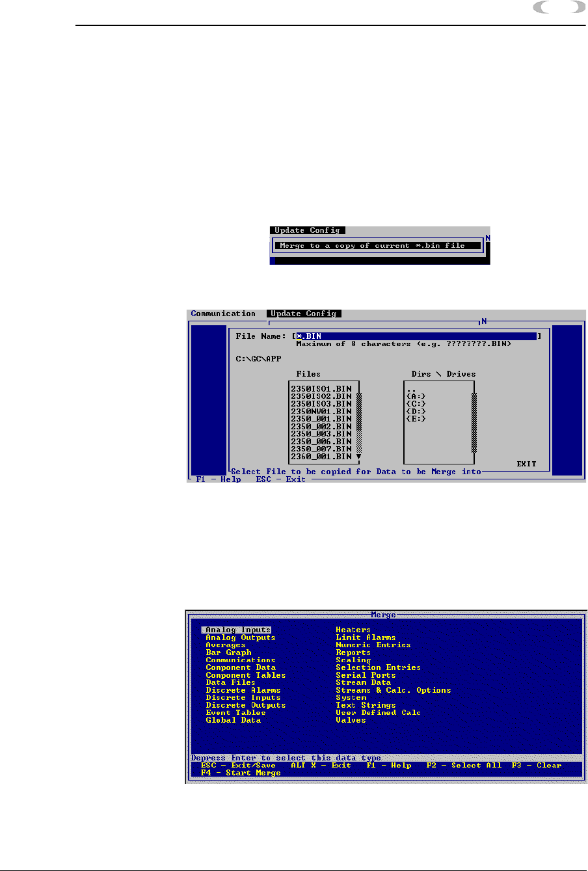The image size is (588, 871).
Task: Choose file 2350_001.BIN from Files
Action: pos(321,419)
